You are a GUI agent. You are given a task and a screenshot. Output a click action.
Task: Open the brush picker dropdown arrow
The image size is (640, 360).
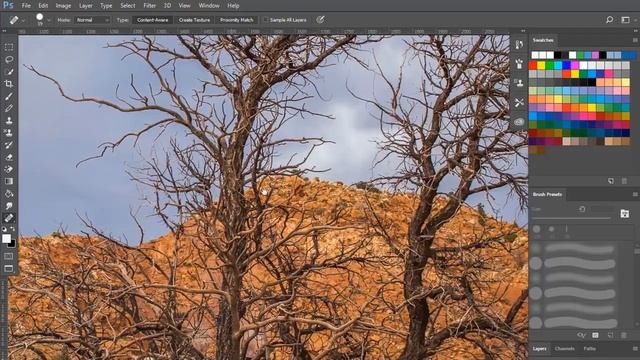click(x=49, y=20)
